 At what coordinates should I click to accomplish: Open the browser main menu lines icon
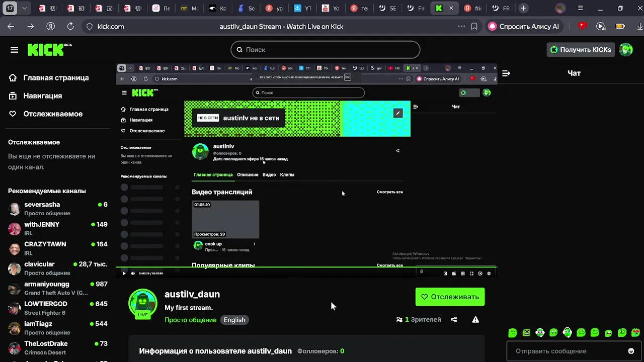(x=580, y=9)
